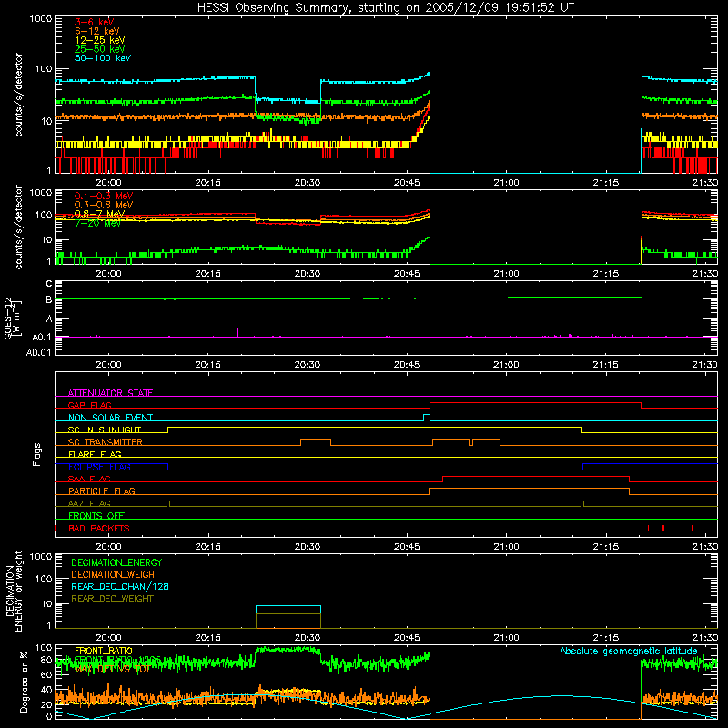
Task: Select the yellow 12-25 keV legend label
Action: pyautogui.click(x=100, y=40)
